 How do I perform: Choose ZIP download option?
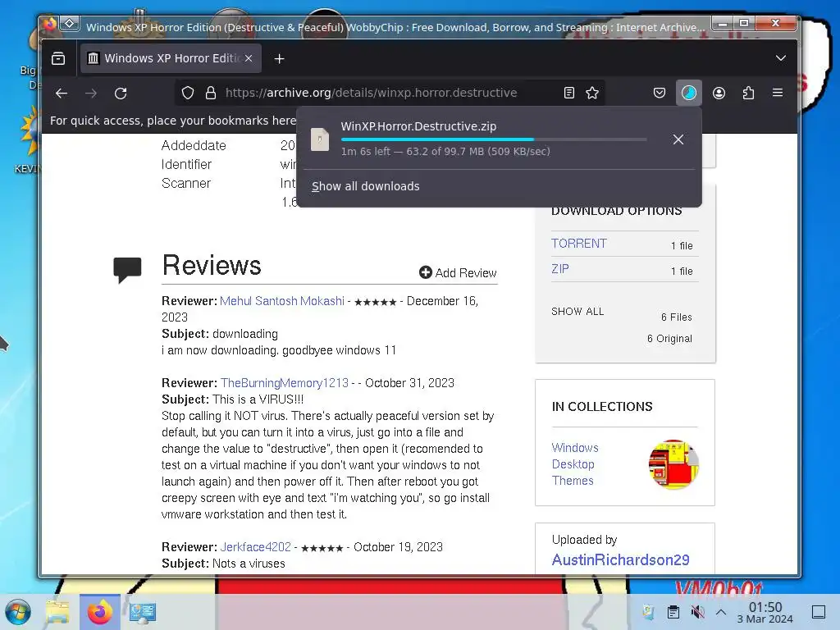pos(560,269)
